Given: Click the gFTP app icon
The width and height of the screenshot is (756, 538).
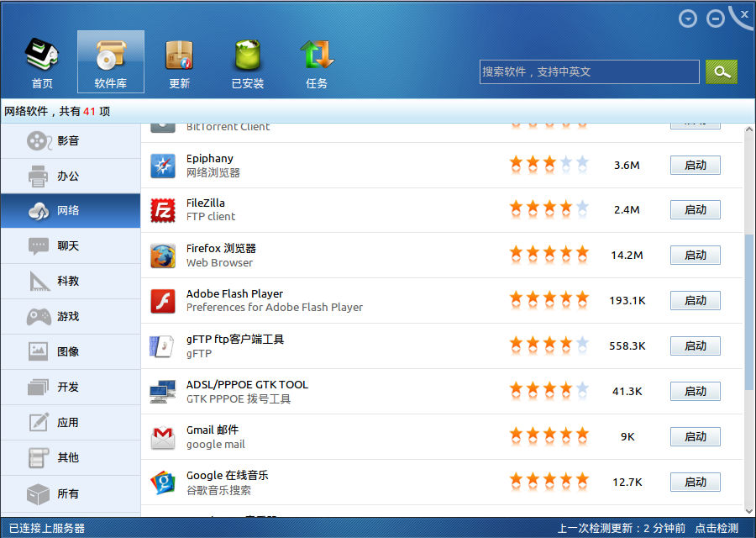Looking at the screenshot, I should point(162,346).
